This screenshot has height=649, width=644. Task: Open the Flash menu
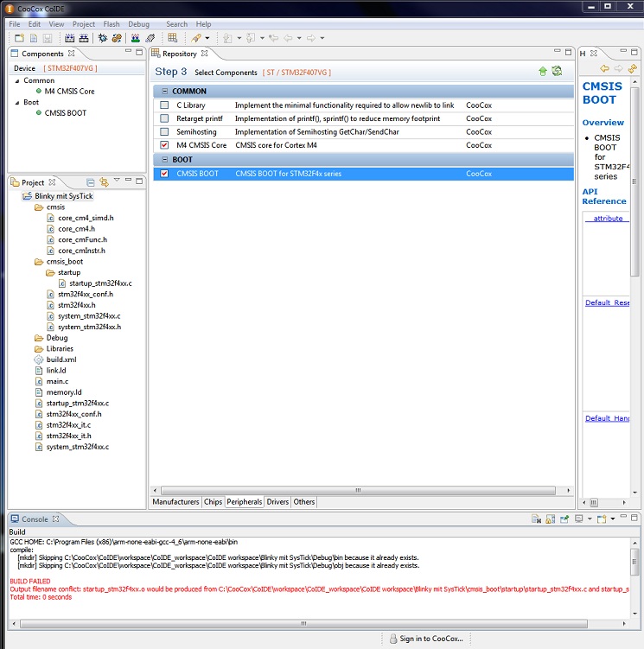pos(112,24)
